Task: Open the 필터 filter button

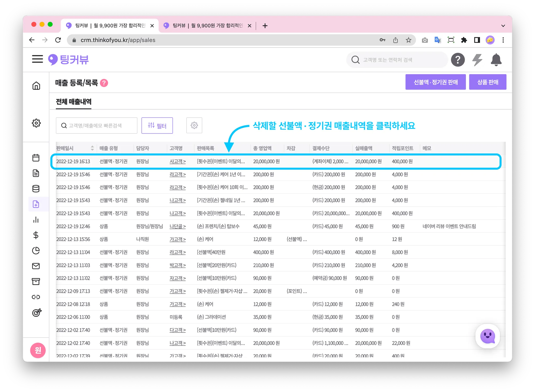Action: pos(157,126)
